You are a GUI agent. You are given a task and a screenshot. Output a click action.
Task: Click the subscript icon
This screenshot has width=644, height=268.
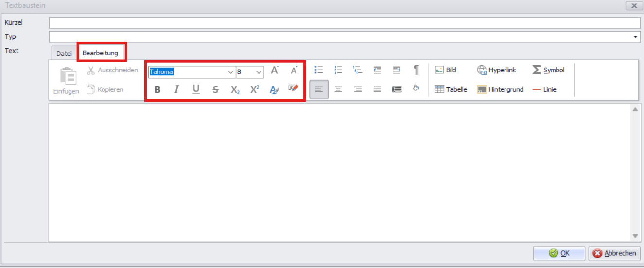[235, 89]
